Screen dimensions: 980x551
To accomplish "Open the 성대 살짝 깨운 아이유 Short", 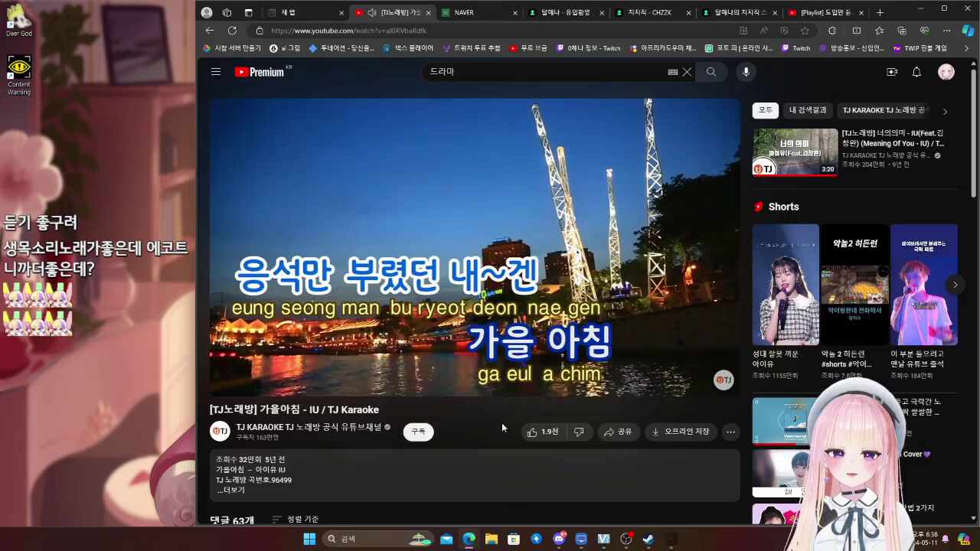I will (x=786, y=285).
